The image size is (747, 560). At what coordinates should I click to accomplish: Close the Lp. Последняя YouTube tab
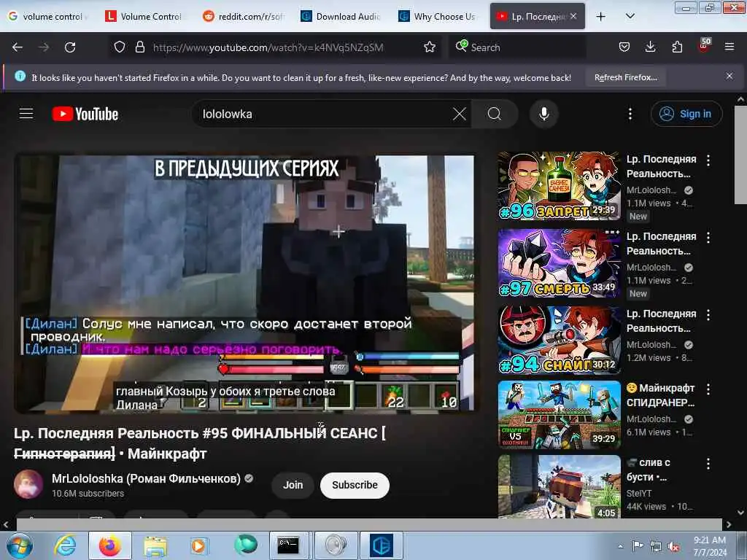pyautogui.click(x=573, y=16)
